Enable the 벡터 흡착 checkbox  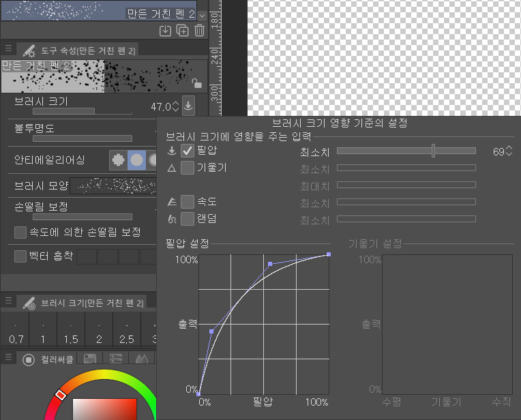tap(20, 256)
